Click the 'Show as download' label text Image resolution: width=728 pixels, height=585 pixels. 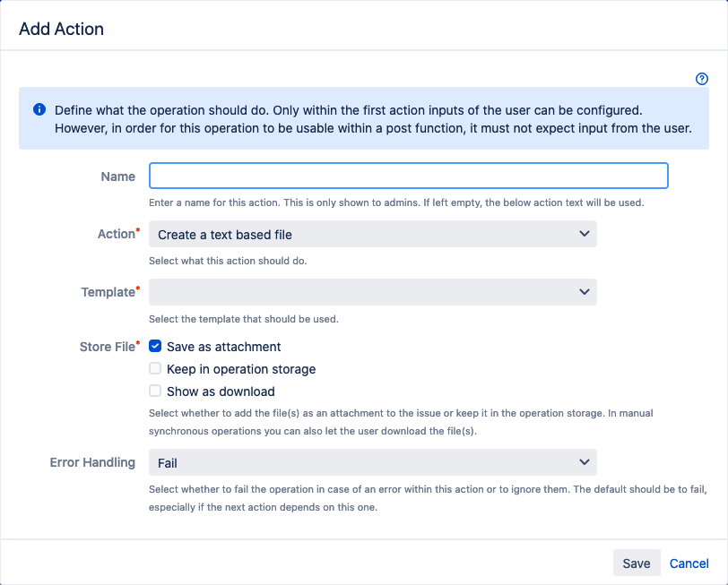point(221,391)
